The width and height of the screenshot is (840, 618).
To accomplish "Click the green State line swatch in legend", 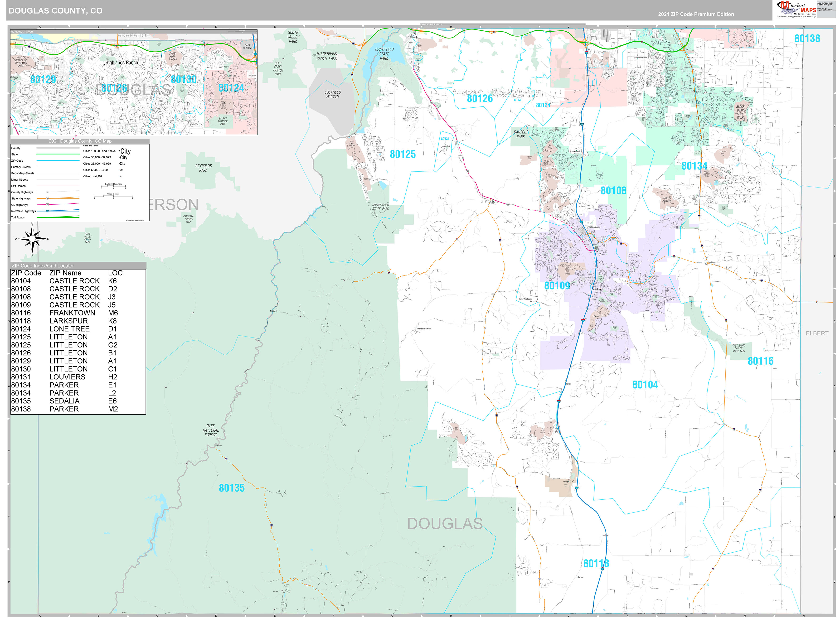I will [58, 154].
